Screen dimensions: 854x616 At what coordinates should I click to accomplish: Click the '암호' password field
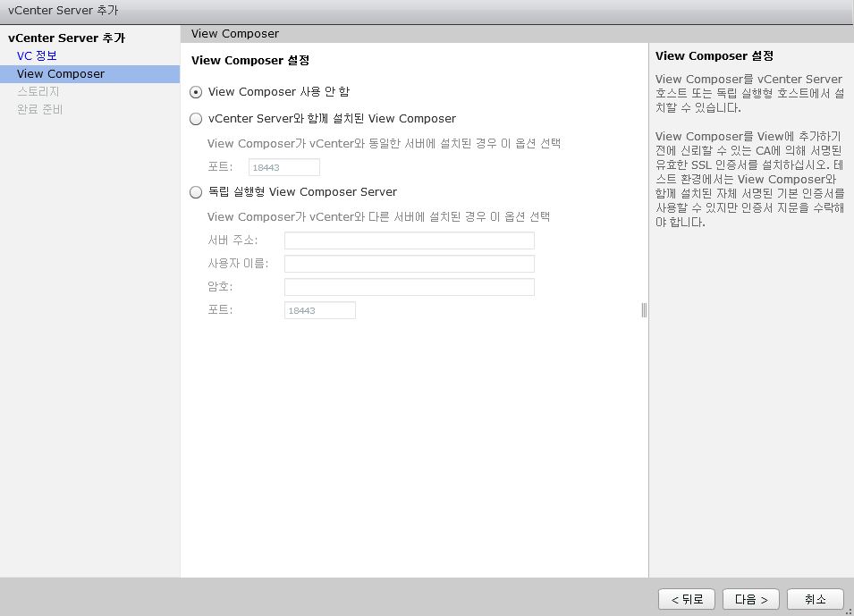tap(410, 287)
